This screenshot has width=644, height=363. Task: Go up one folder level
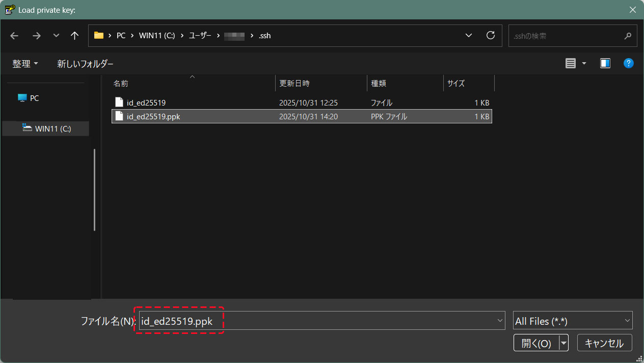point(74,36)
